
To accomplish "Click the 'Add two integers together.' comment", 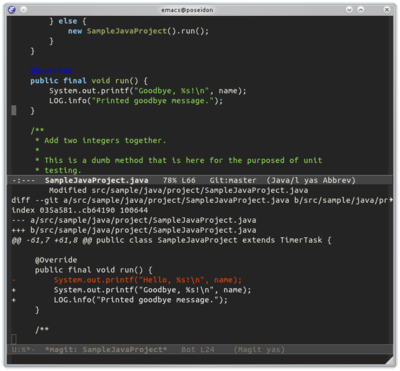I will 100,140.
